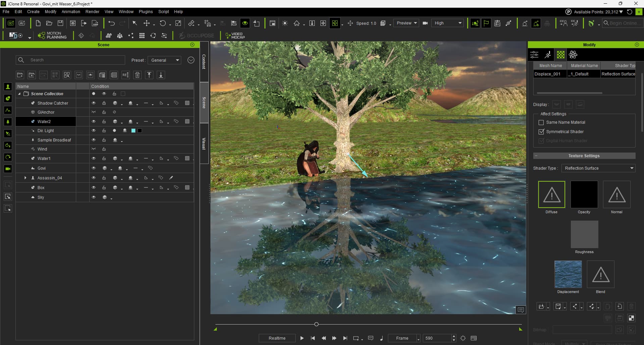
Task: Click the Save project icon
Action: [60, 23]
